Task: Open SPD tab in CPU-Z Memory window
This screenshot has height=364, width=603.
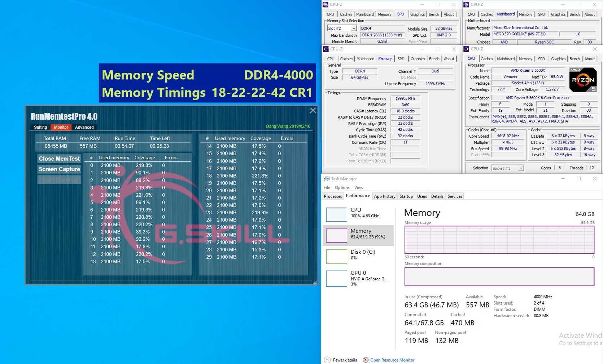Action: [x=401, y=59]
